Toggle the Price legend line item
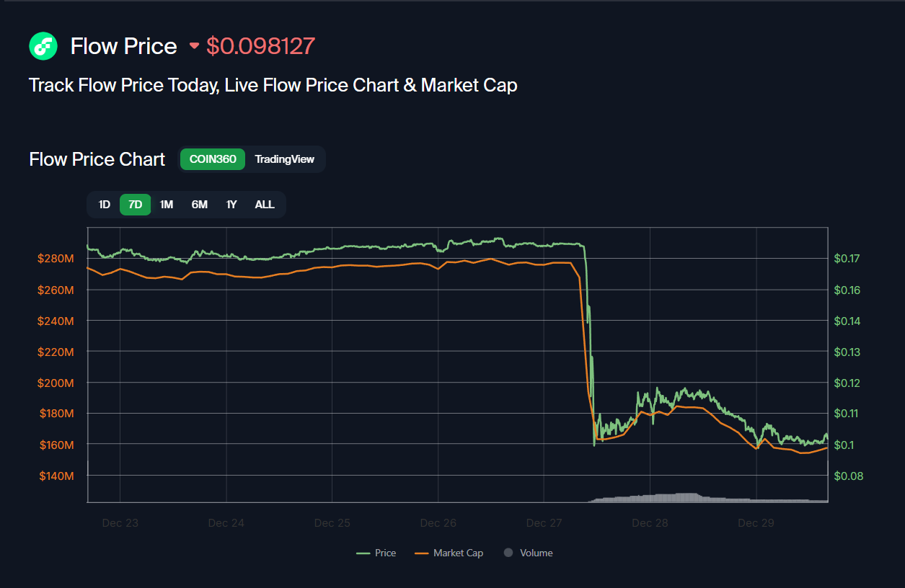 click(x=376, y=553)
